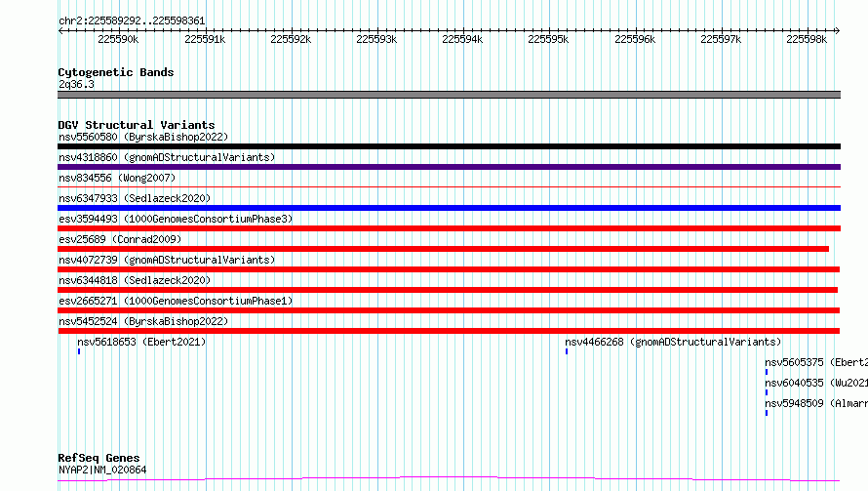Viewport: 868px width, 491px height.
Task: Select the 225591k ruler tick label
Action: pyautogui.click(x=205, y=39)
